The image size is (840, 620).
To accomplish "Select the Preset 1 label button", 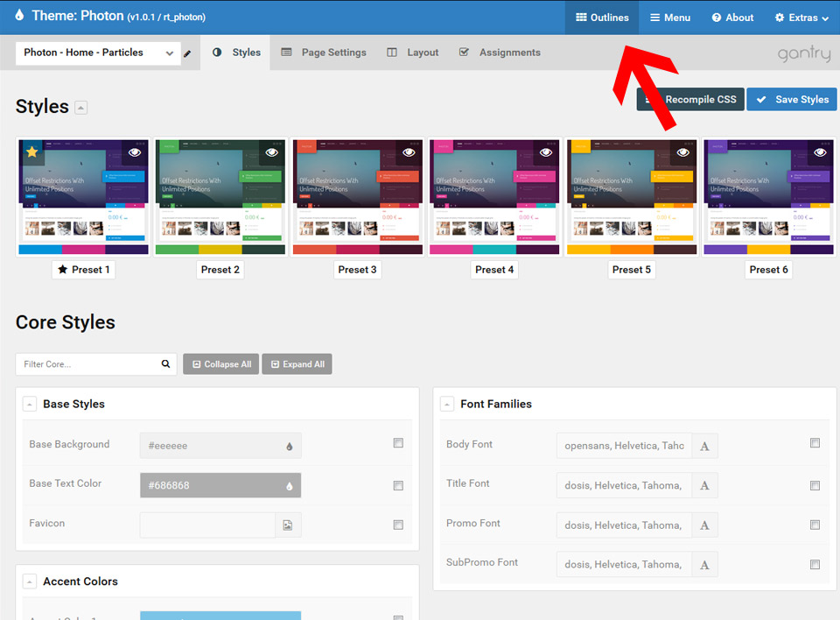I will pyautogui.click(x=84, y=270).
